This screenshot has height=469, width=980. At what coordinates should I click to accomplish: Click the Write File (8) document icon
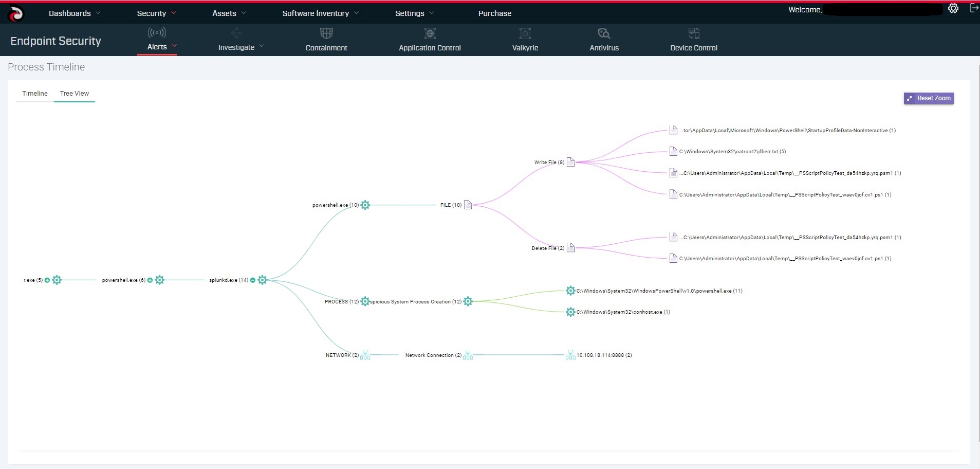570,163
